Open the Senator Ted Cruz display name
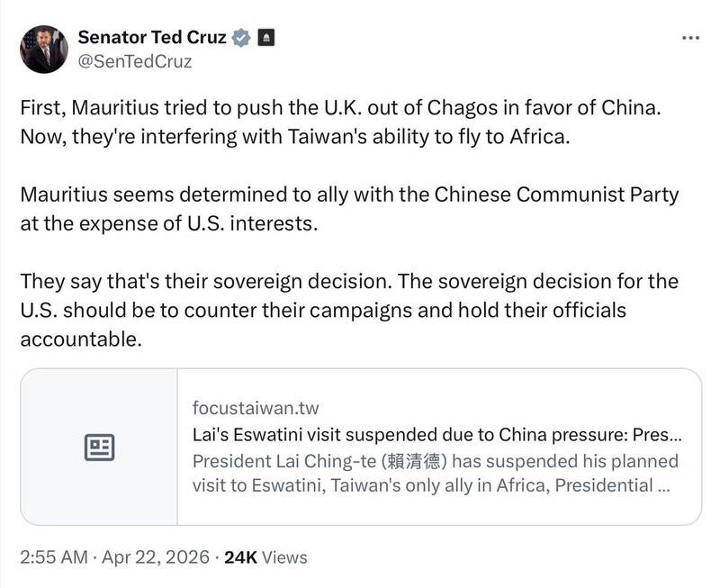This screenshot has height=588, width=720. 151,37
